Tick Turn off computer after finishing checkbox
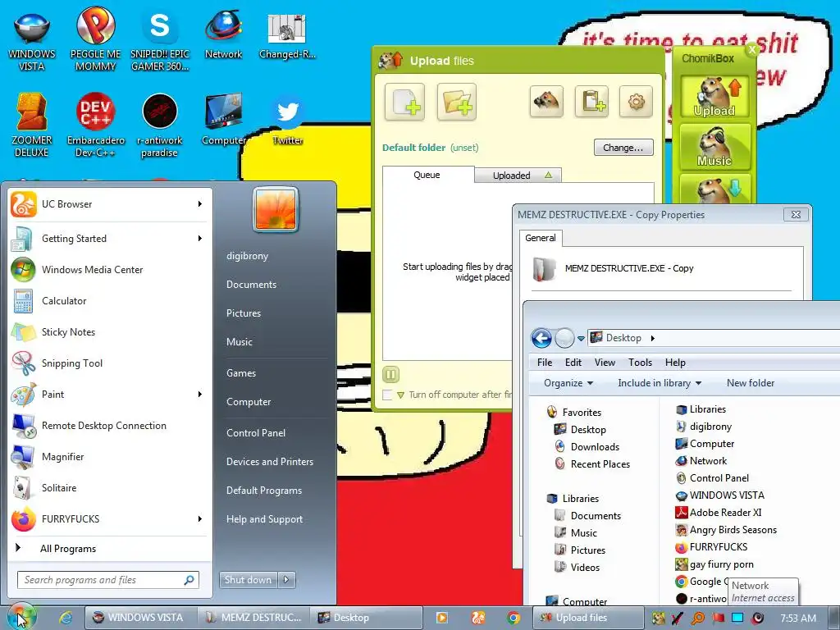 [387, 395]
